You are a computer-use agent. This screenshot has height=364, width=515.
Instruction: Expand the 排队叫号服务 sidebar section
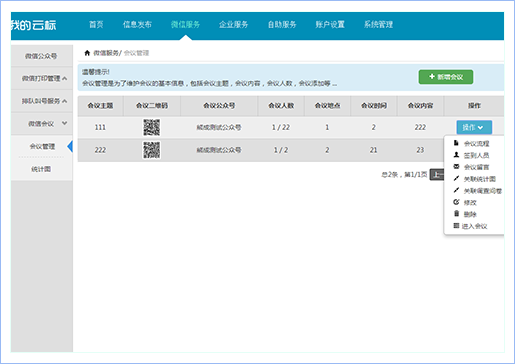pos(41,101)
